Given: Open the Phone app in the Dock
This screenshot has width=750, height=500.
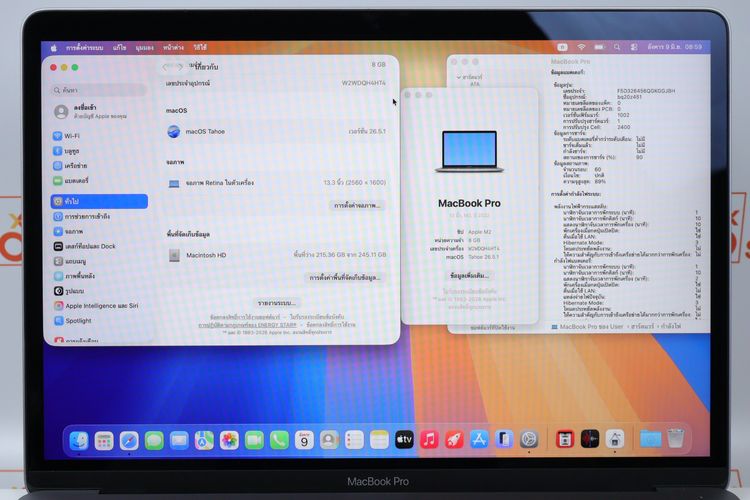Looking at the screenshot, I should click(279, 440).
